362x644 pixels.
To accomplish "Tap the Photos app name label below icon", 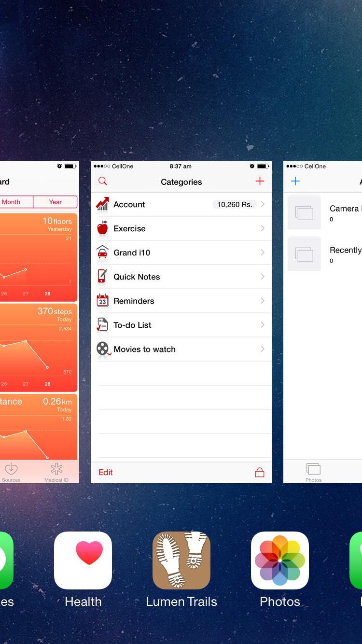I will 280,602.
